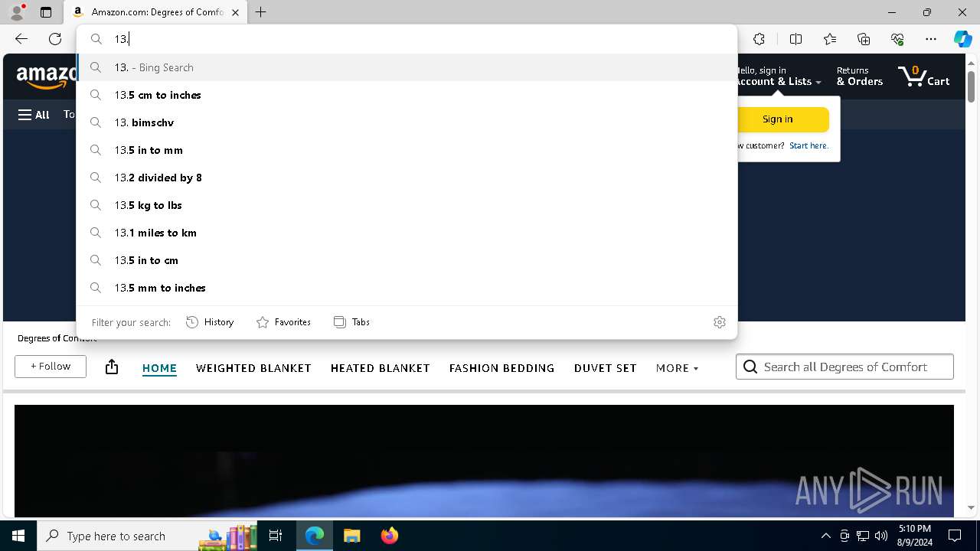
Task: Open Browser essentials heart icon
Action: [897, 39]
